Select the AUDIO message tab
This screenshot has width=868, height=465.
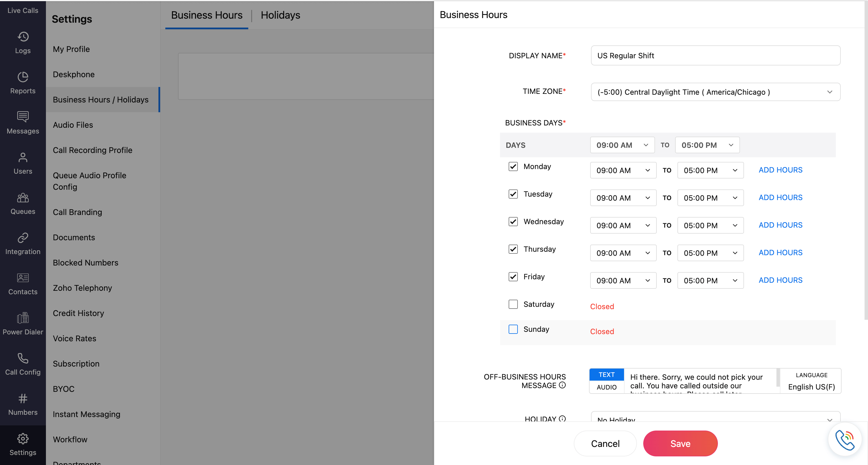tap(606, 387)
